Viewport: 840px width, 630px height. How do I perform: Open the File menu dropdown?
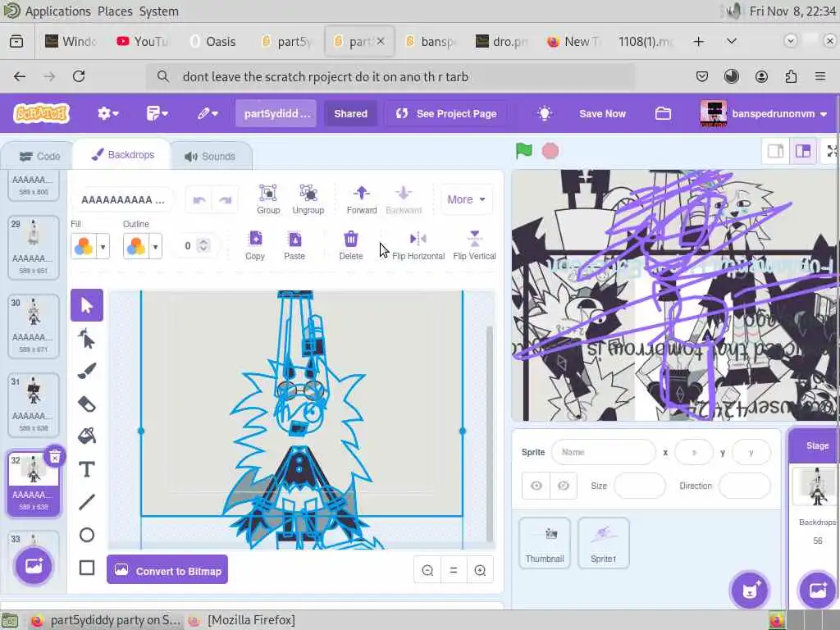tap(157, 113)
